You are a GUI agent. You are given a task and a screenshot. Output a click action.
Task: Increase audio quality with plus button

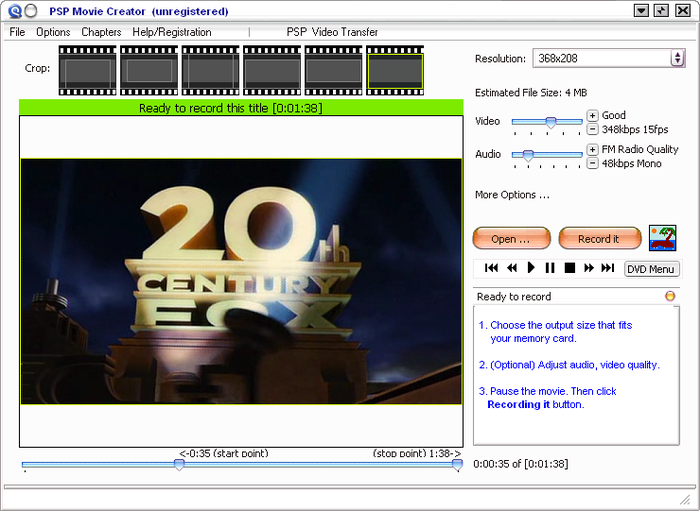click(593, 150)
